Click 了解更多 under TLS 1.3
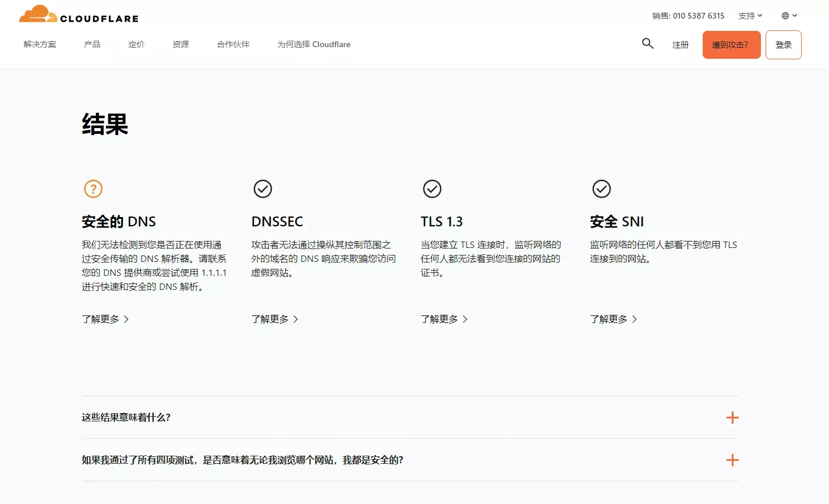Image resolution: width=829 pixels, height=504 pixels. [440, 319]
